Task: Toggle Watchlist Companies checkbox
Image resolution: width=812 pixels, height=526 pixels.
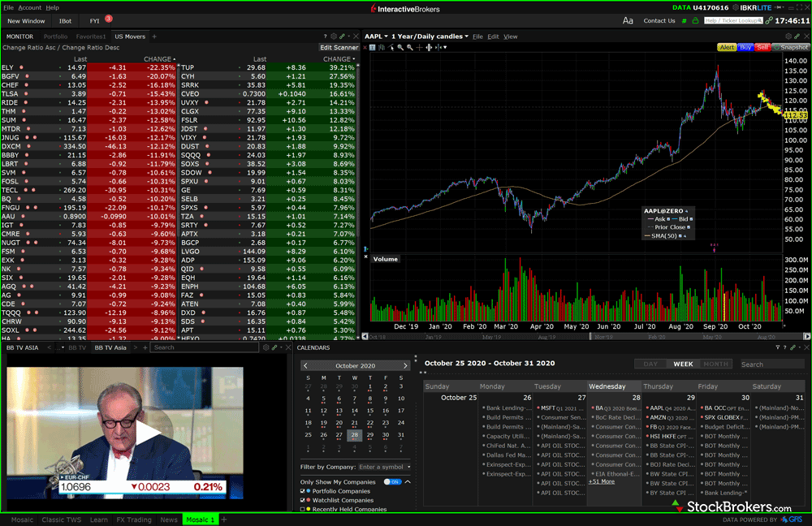Action: [303, 500]
